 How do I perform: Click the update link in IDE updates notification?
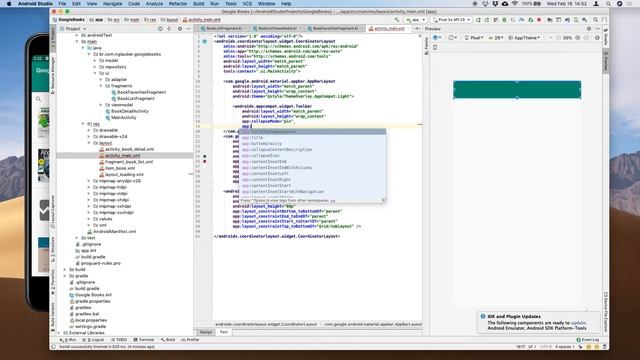coord(579,323)
